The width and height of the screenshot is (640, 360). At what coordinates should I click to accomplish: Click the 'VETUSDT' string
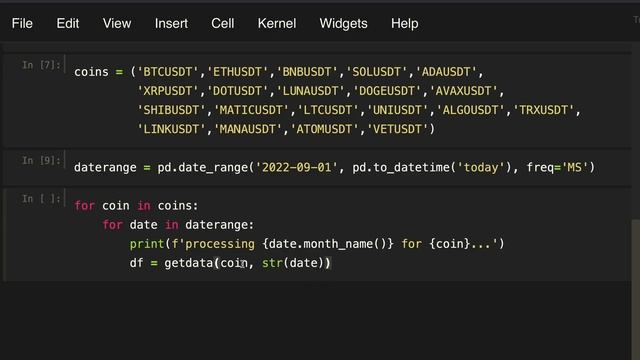pyautogui.click(x=397, y=129)
